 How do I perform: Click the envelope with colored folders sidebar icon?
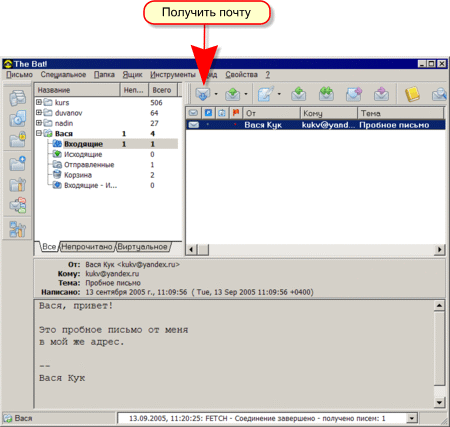pyautogui.click(x=18, y=205)
